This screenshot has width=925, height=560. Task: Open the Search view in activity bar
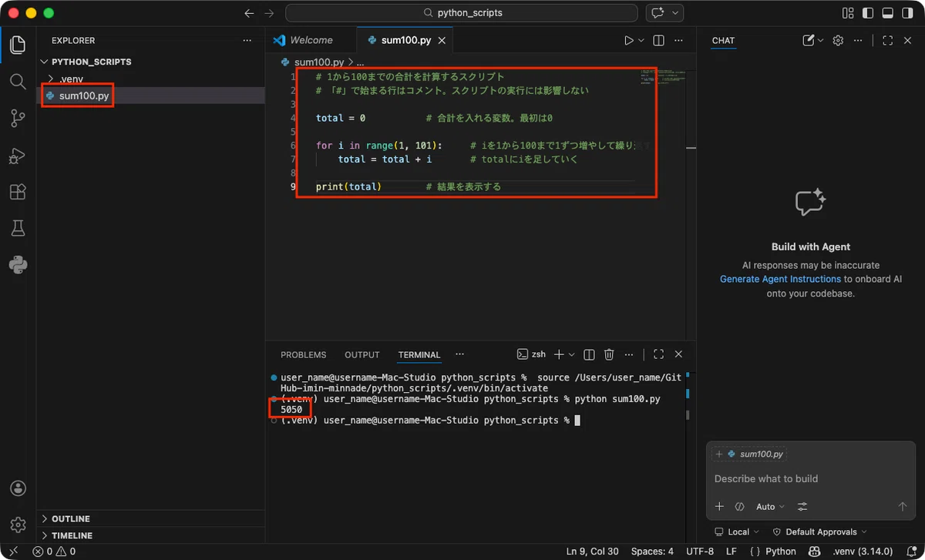click(18, 81)
